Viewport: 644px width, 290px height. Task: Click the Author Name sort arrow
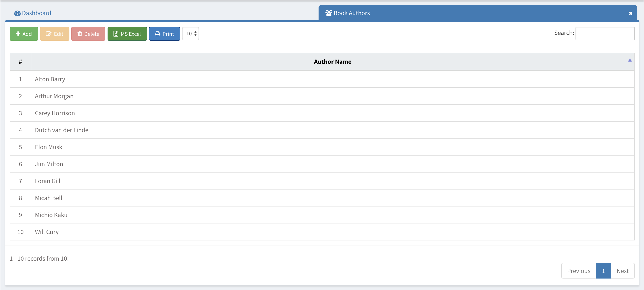(x=630, y=60)
